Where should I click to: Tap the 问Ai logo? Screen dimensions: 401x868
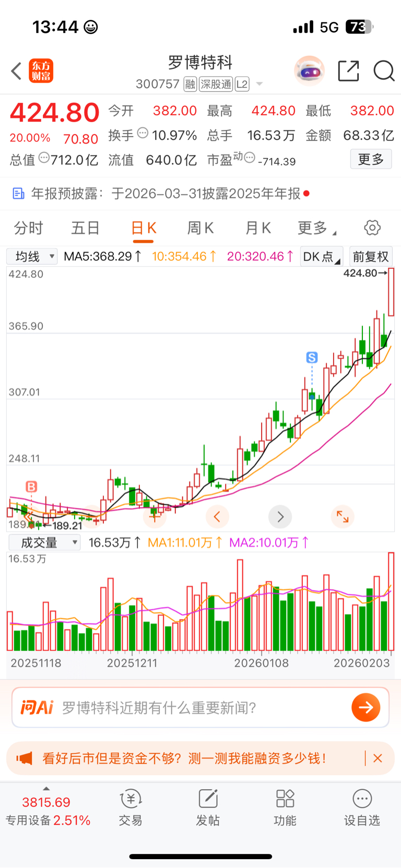click(37, 708)
